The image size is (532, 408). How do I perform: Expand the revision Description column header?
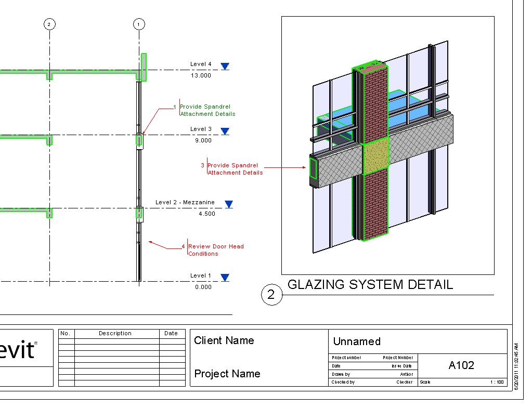[115, 333]
